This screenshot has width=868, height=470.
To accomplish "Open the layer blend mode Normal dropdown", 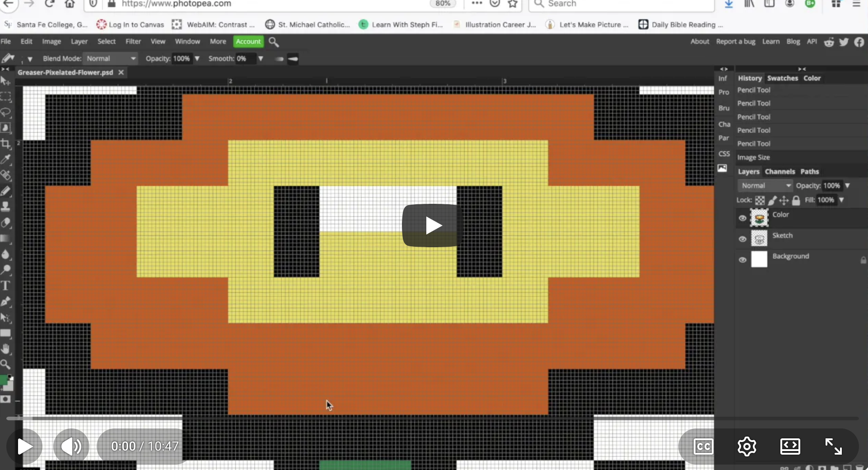I will 765,186.
